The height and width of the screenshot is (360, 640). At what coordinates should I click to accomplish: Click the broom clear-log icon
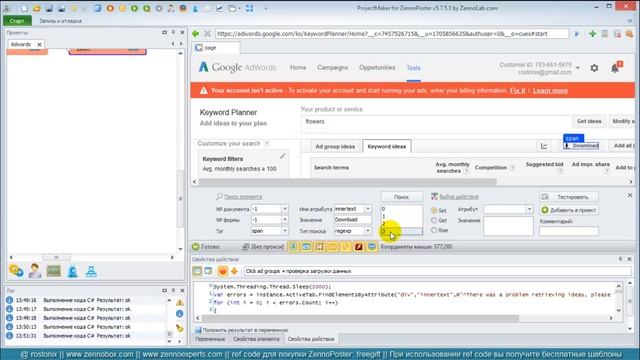180,327
